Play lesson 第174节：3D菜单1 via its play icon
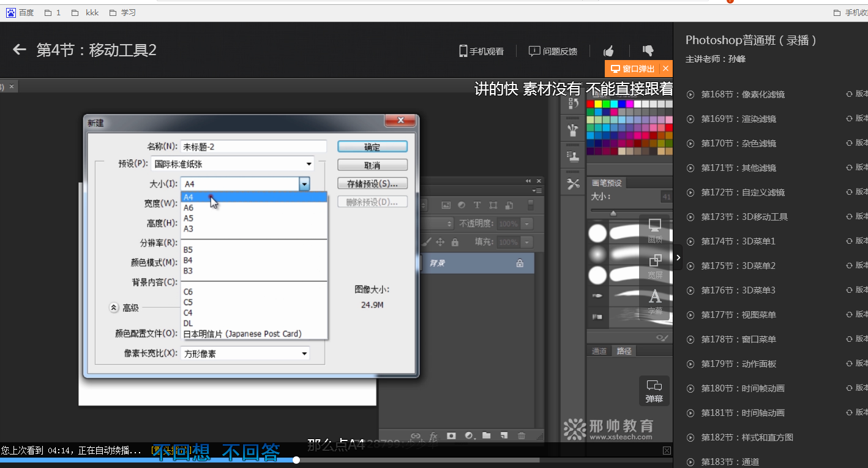Viewport: 868px width, 468px height. tap(690, 241)
